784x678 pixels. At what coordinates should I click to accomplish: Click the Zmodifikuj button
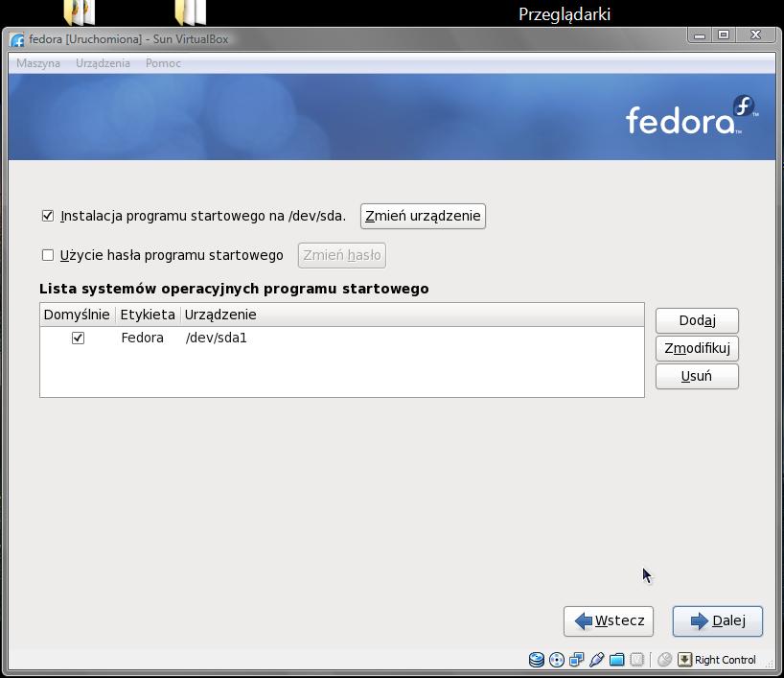click(x=697, y=348)
